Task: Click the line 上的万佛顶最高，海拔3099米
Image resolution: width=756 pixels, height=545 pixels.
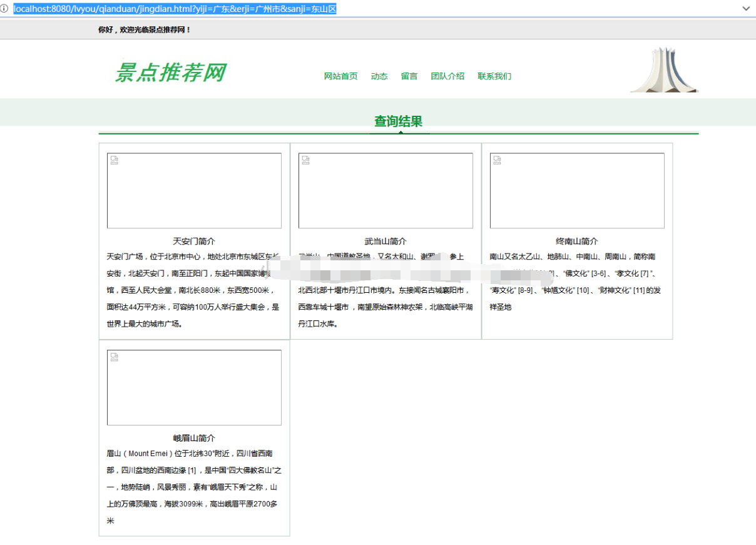Action: [x=192, y=504]
